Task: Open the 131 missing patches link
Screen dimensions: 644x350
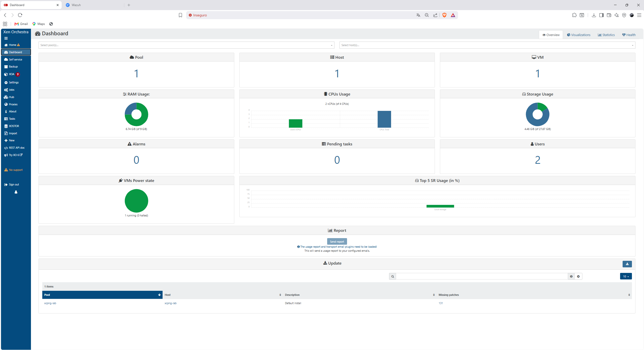Action: click(x=441, y=303)
